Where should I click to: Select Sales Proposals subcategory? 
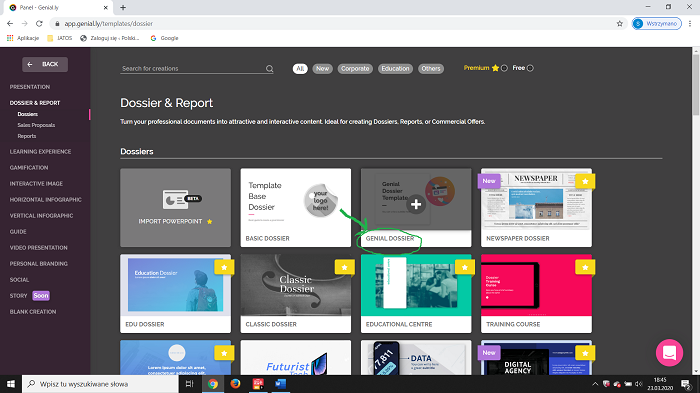click(36, 125)
